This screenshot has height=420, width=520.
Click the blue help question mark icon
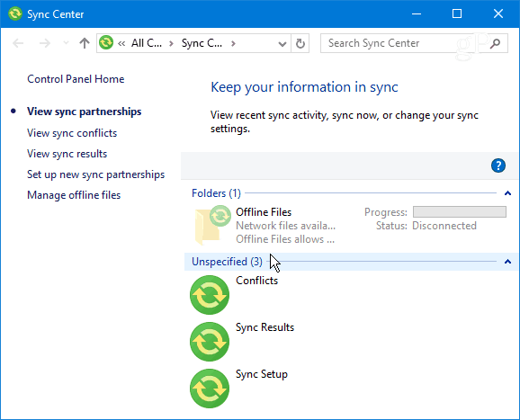pyautogui.click(x=498, y=165)
